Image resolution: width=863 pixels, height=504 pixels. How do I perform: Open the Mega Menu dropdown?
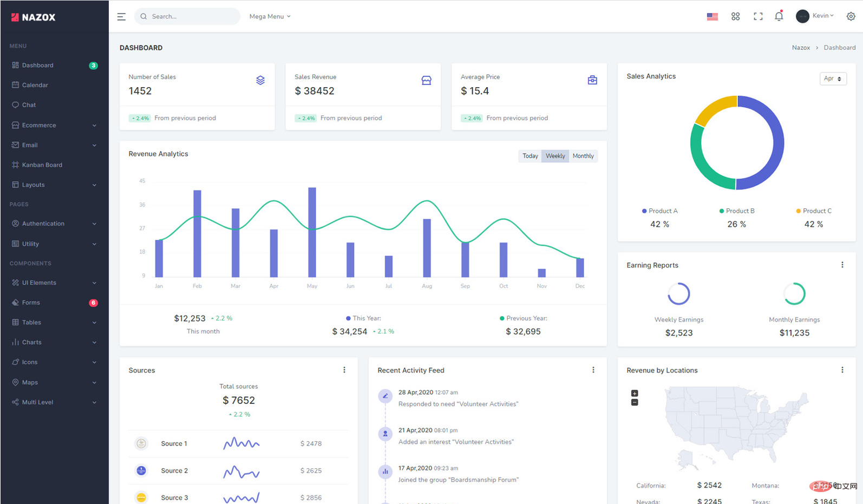tap(270, 17)
